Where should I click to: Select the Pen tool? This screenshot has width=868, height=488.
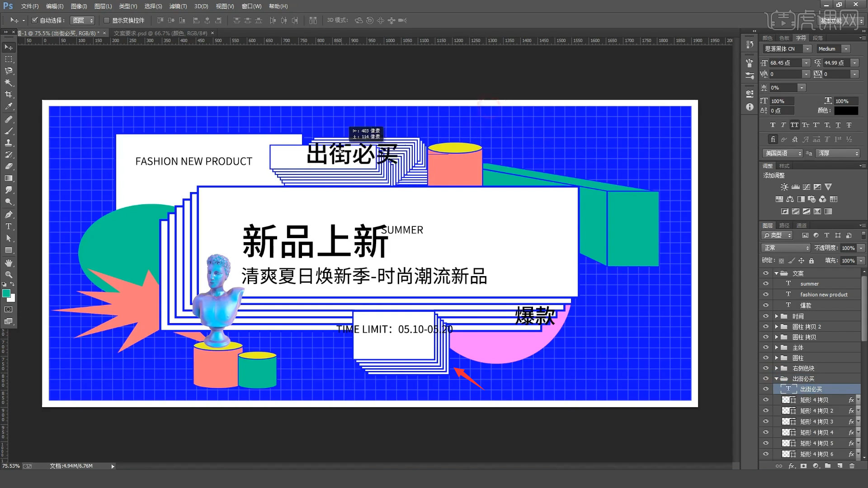coord(8,215)
